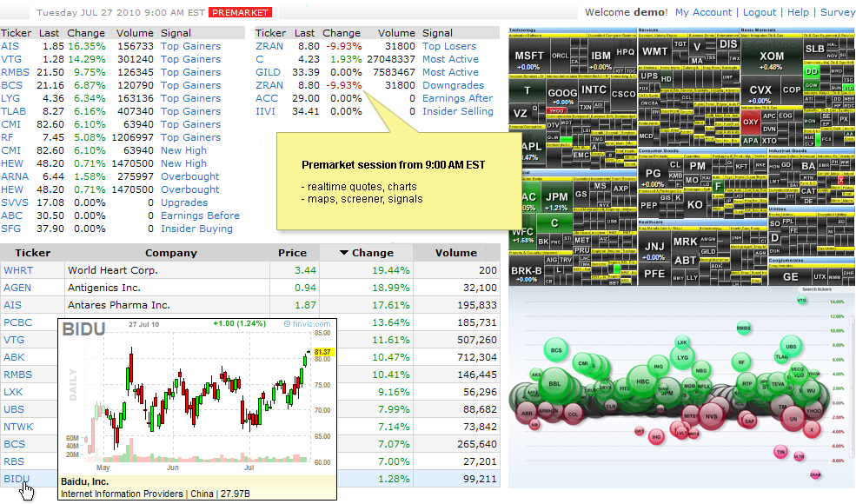Open the Insider Buying signal for SFG
856x504 pixels.
[196, 229]
